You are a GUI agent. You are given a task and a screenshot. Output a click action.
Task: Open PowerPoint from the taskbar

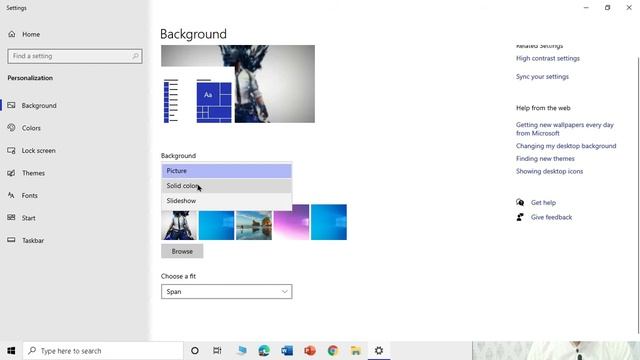coord(310,351)
